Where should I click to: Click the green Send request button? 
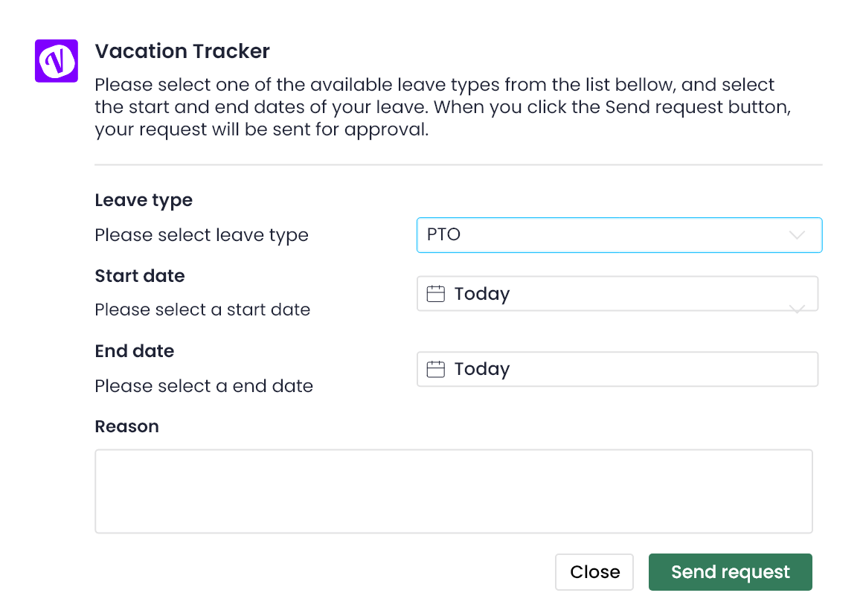click(x=731, y=572)
